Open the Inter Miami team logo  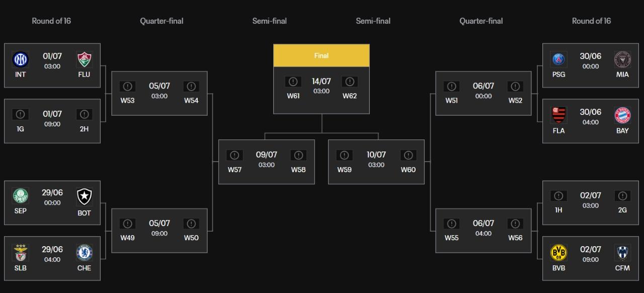point(622,59)
